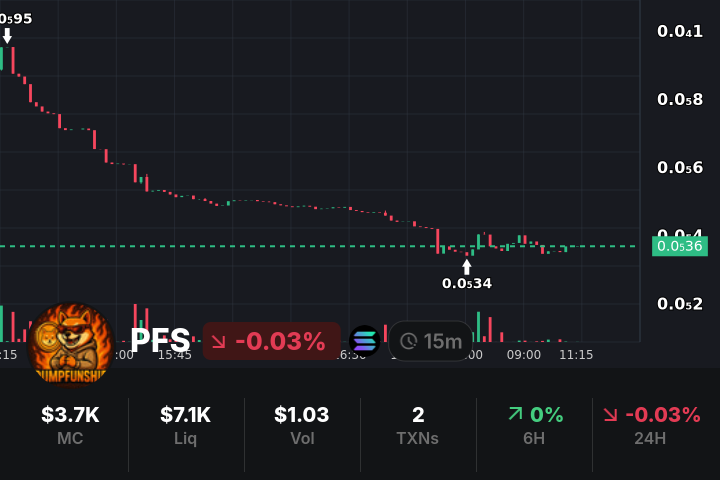Select the TXNs count stat
Image resolution: width=720 pixels, height=480 pixels.
point(418,426)
